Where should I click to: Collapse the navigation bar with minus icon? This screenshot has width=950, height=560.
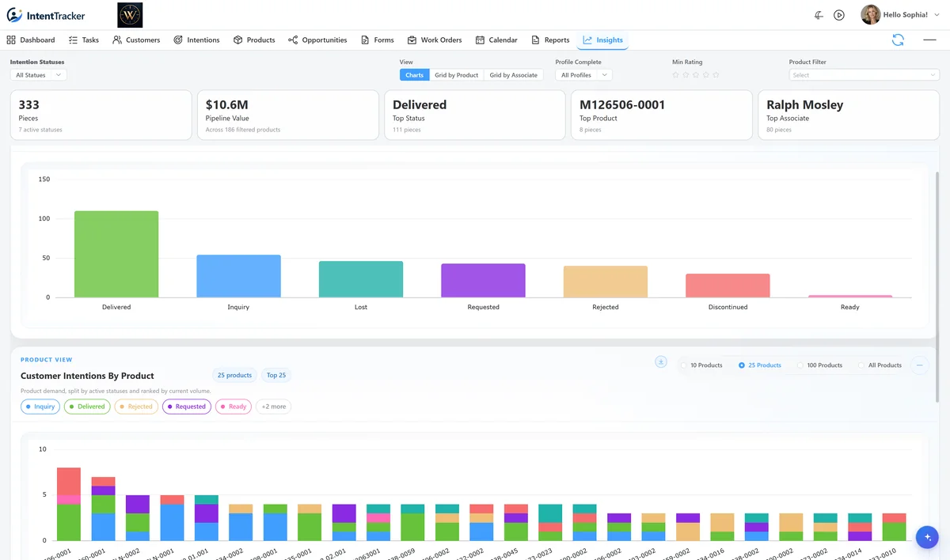point(929,40)
